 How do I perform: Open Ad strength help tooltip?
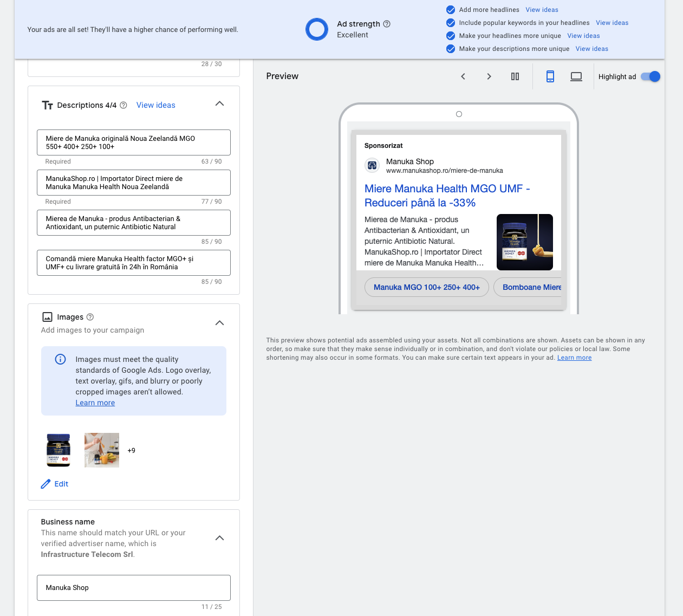(x=387, y=24)
